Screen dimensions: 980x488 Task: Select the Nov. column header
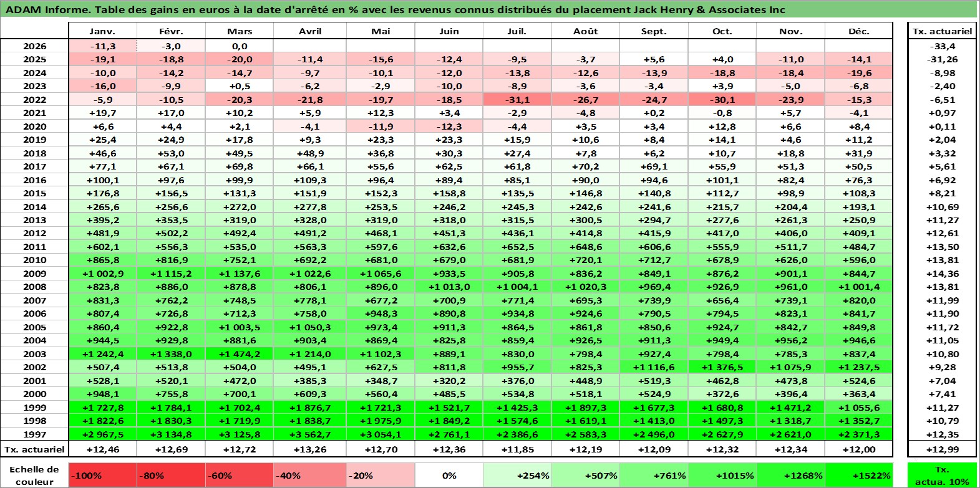[790, 31]
